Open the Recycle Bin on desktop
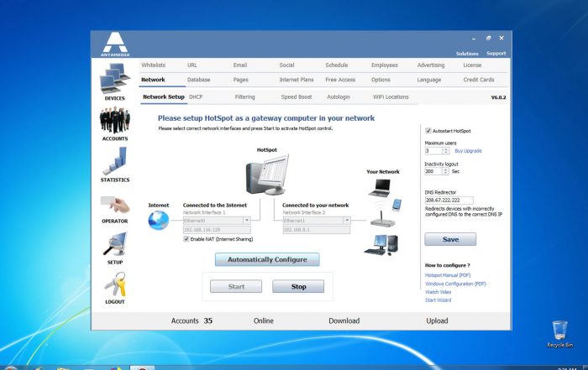Image resolution: width=588 pixels, height=370 pixels. click(x=559, y=334)
